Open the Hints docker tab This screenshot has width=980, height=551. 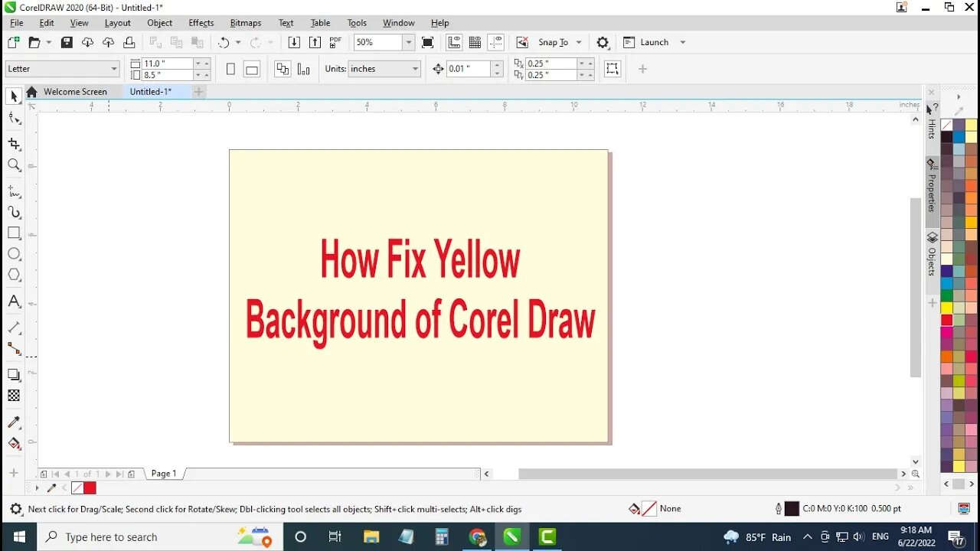tap(932, 122)
